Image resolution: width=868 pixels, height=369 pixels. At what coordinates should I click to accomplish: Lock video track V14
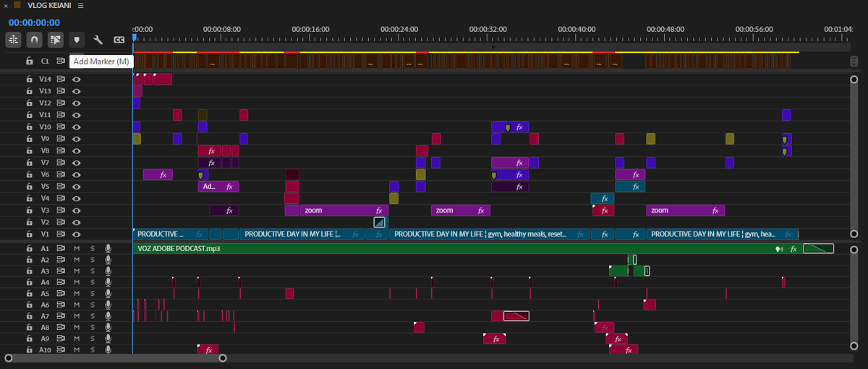(30, 80)
